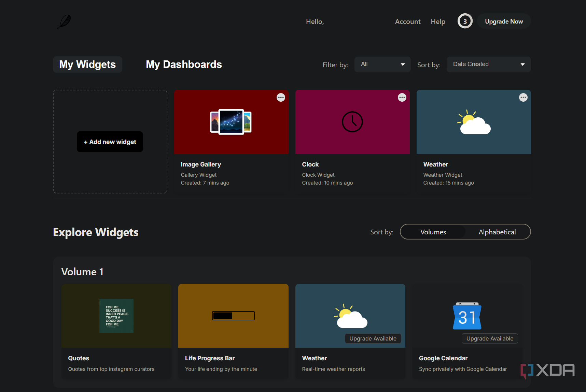Open the Help page
Image resolution: width=586 pixels, height=392 pixels.
(438, 21)
